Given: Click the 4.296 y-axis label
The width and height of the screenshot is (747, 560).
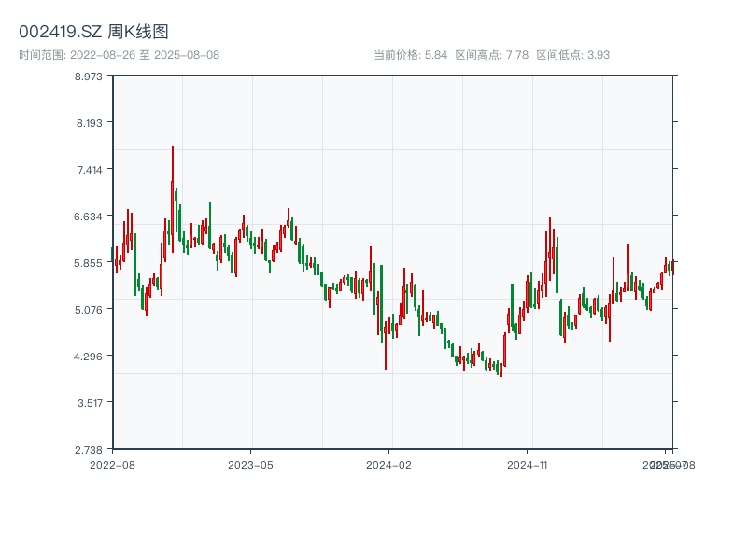Looking at the screenshot, I should pos(88,357).
